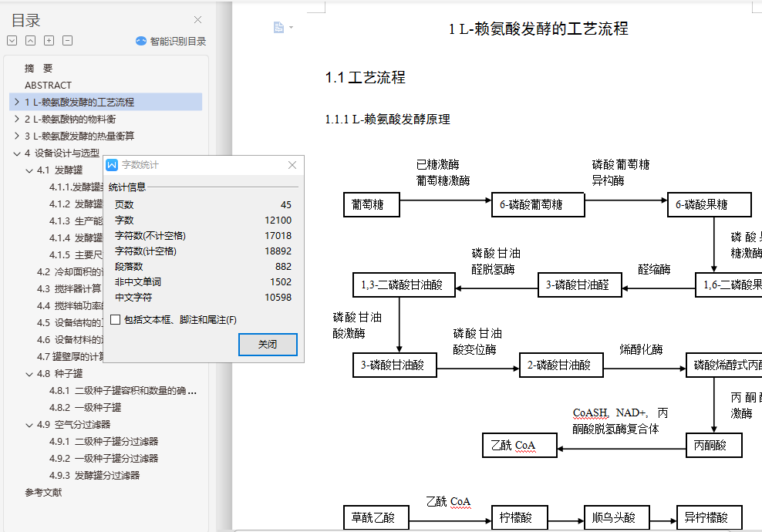Open 摘 要 heading in outline
Image resolution: width=762 pixels, height=532 pixels.
click(39, 69)
